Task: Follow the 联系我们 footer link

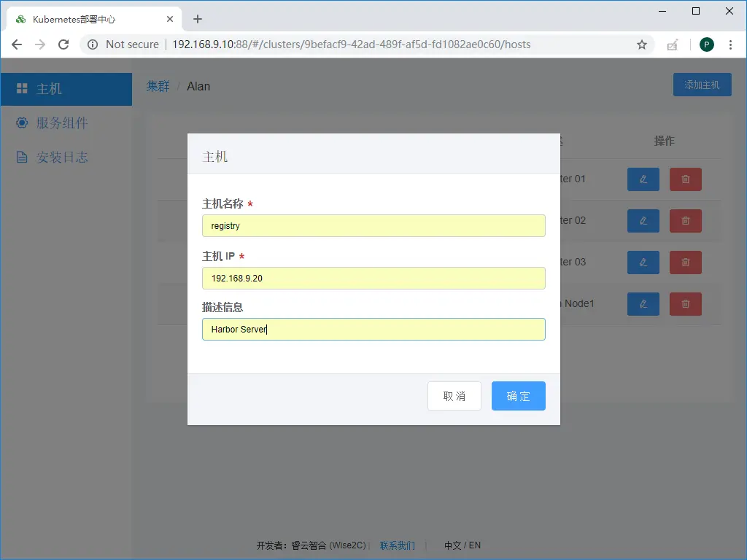Action: click(x=397, y=545)
